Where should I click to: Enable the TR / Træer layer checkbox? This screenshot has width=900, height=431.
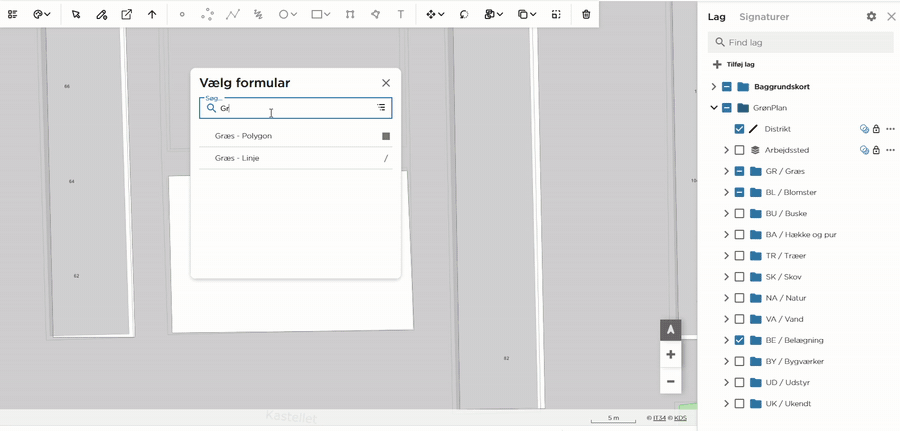tap(739, 256)
